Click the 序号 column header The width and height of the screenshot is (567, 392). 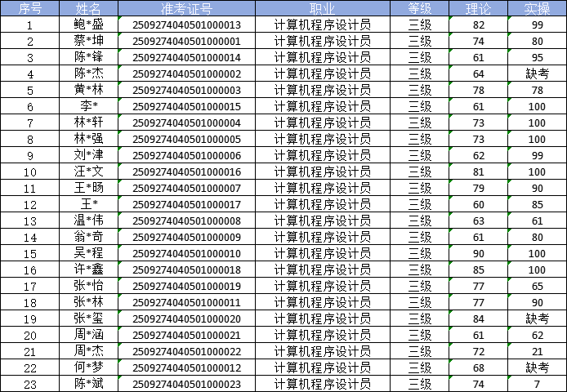[x=30, y=8]
